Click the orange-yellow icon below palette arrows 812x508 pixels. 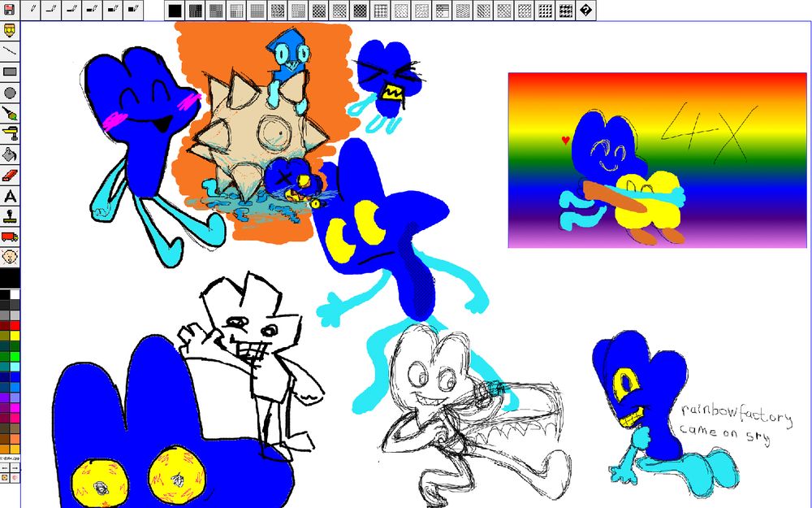[5, 478]
